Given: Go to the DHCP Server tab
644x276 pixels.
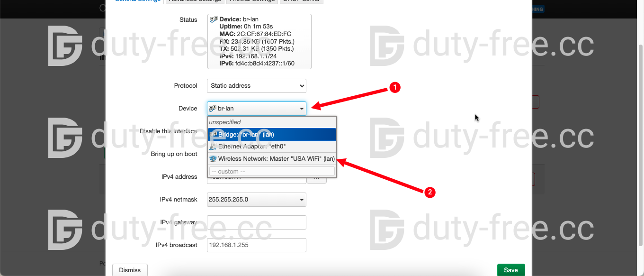Looking at the screenshot, I should tap(302, 1).
